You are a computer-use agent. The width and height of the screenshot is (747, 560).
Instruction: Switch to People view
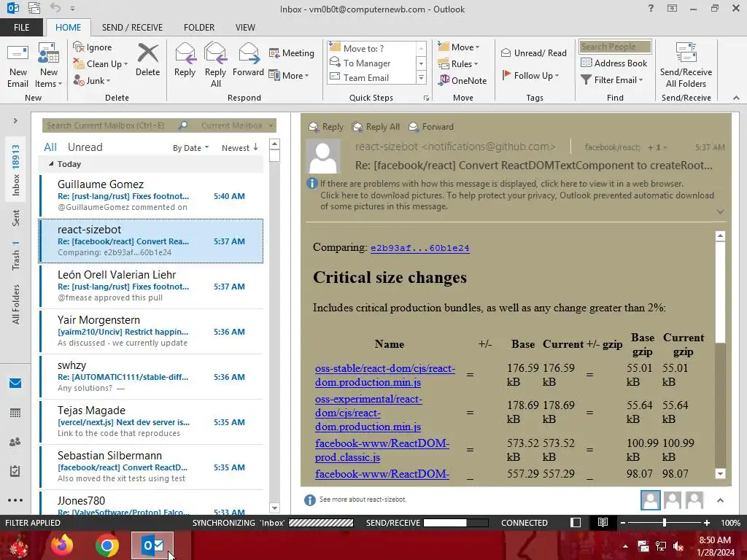coord(15,442)
